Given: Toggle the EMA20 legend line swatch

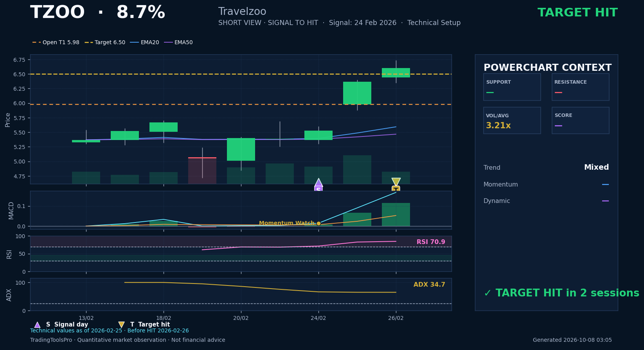Looking at the screenshot, I should 135,42.
